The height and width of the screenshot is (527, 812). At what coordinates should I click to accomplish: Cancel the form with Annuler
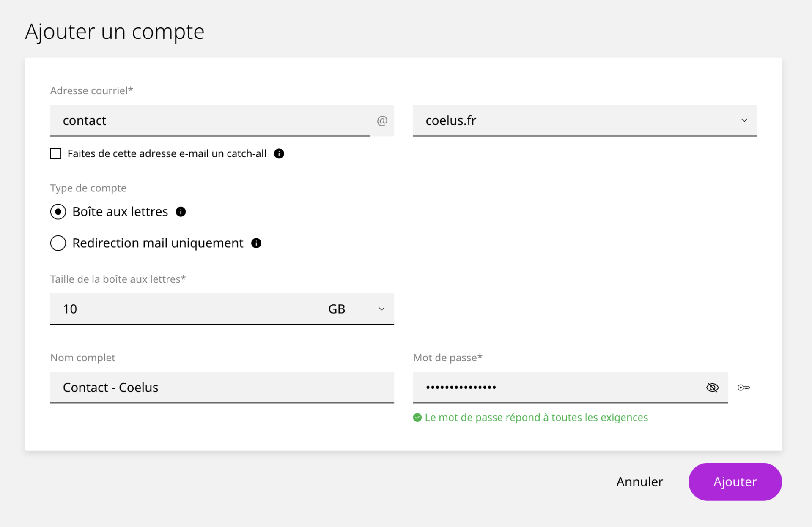click(639, 481)
